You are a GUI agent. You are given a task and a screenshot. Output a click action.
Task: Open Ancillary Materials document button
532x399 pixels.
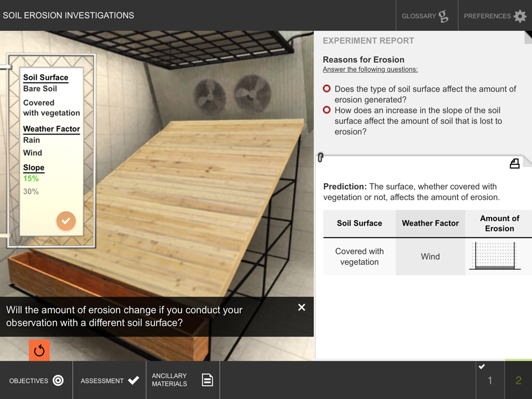pyautogui.click(x=183, y=380)
